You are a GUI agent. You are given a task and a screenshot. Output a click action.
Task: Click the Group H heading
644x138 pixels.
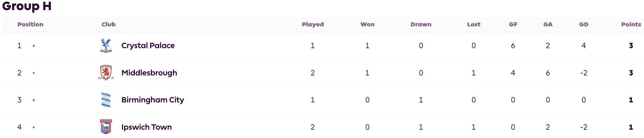(27, 6)
